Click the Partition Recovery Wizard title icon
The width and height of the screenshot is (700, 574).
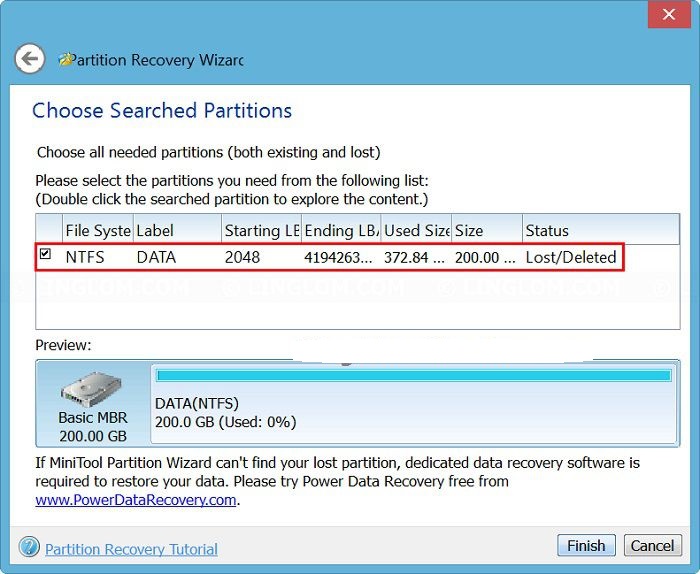pos(66,60)
